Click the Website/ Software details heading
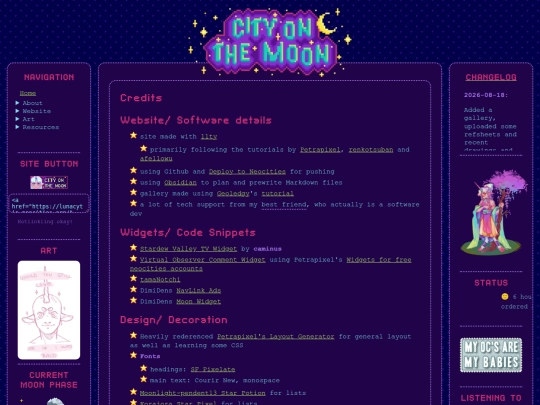Viewport: 540px width, 405px height. pos(196,120)
